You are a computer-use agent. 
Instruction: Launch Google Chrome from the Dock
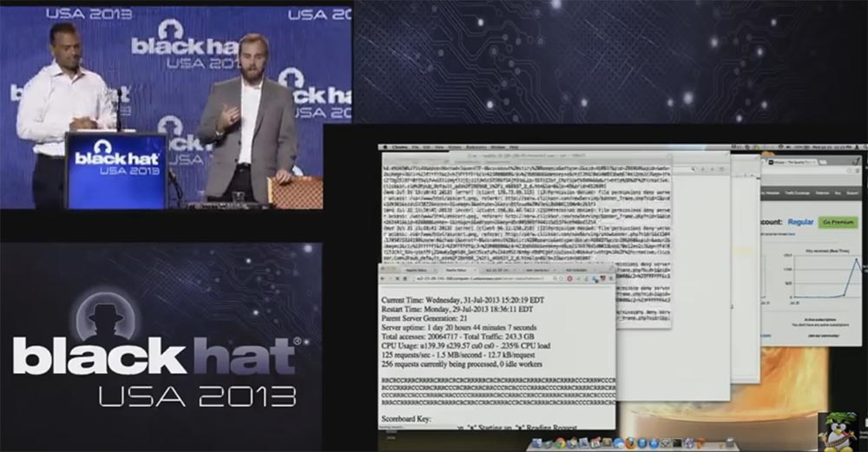(561, 443)
